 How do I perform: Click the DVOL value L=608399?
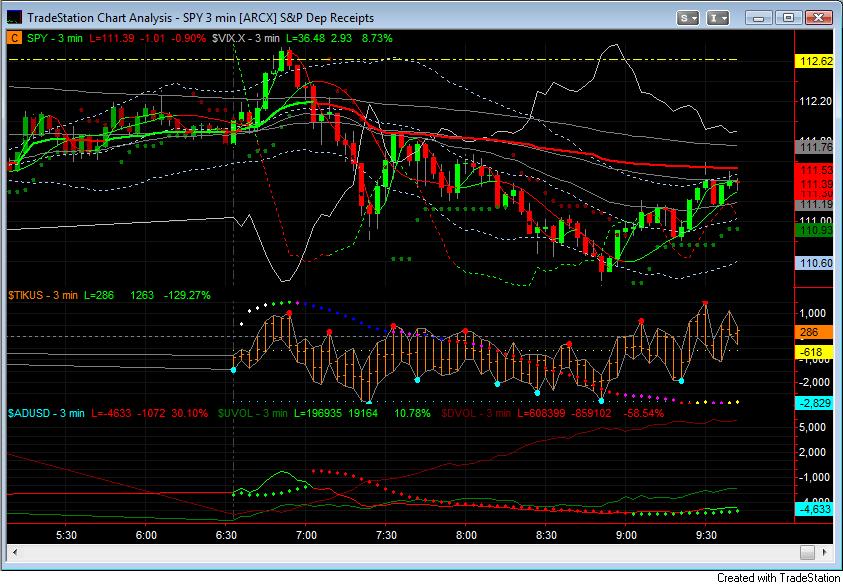(x=542, y=413)
